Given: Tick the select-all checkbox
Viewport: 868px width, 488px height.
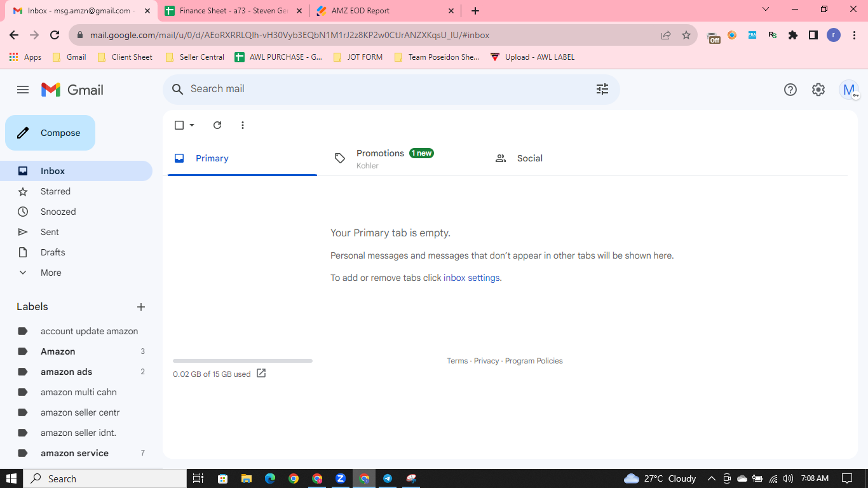Looking at the screenshot, I should pos(179,125).
